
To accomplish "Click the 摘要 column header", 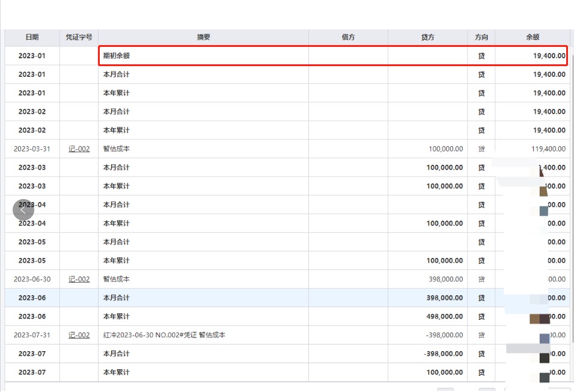I will tap(203, 37).
